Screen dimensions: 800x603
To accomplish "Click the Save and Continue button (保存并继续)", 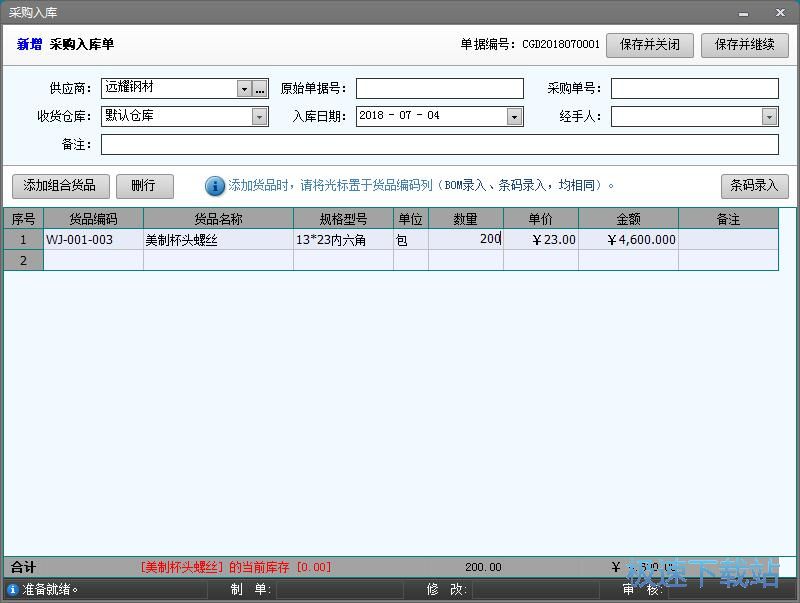I will click(744, 45).
